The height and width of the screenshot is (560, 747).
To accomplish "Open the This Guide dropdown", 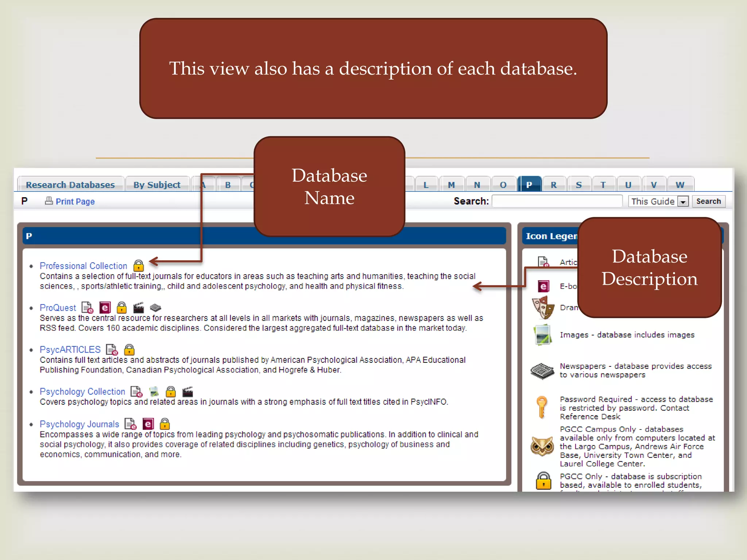I will click(658, 201).
